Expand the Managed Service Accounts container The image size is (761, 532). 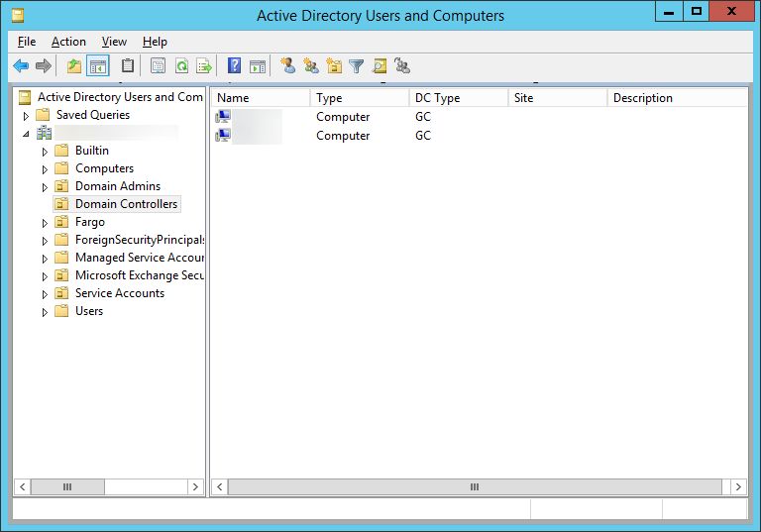(45, 259)
